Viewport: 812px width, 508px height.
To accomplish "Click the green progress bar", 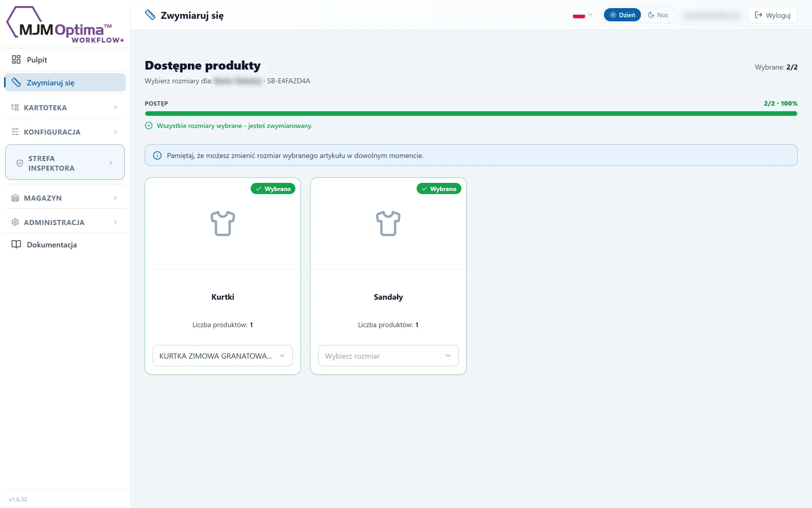I will point(471,114).
